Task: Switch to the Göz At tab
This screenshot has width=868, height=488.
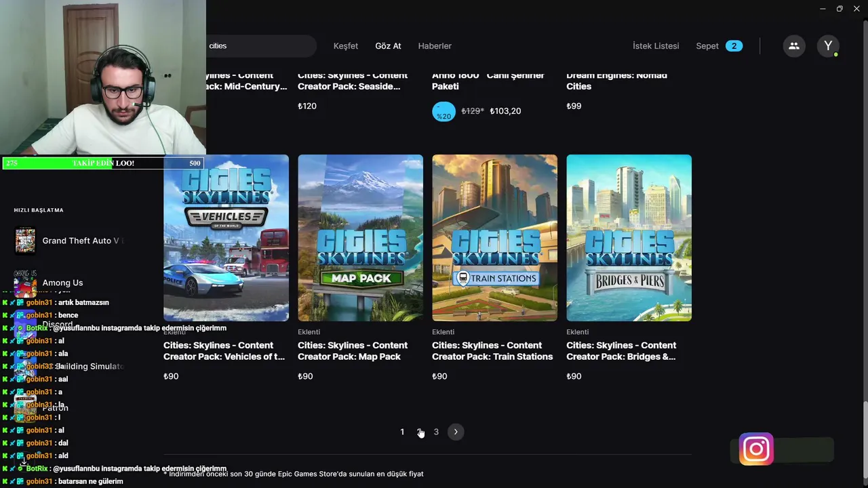Action: [388, 46]
